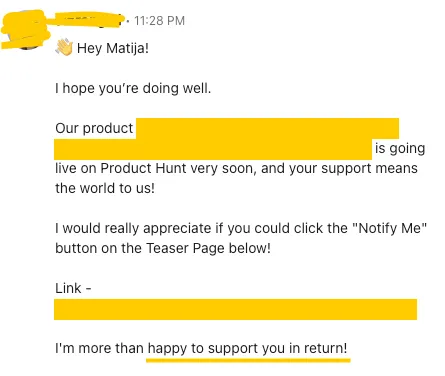Open the sender's redacted profile avatar
Viewport: 445px width, 376px height.
pyautogui.click(x=26, y=30)
